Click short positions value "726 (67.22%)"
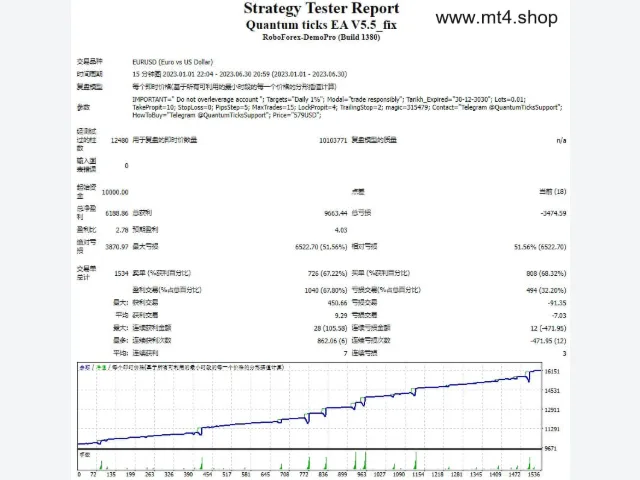 tap(328, 273)
